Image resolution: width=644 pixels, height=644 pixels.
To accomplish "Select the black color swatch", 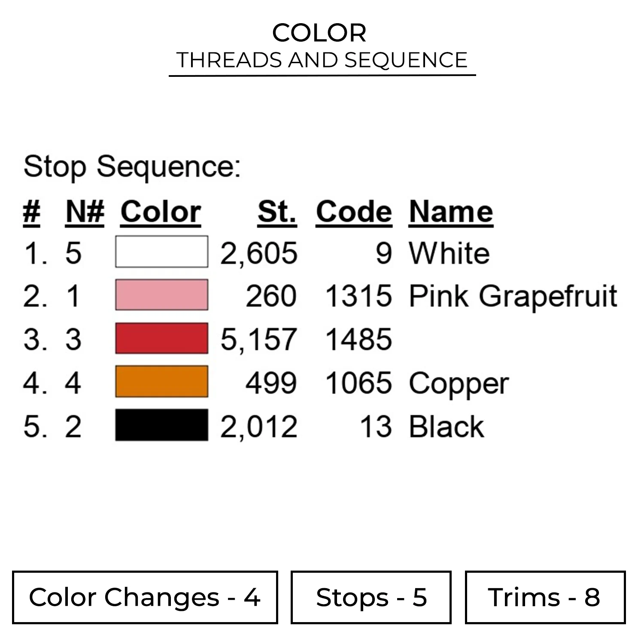I will click(x=161, y=425).
